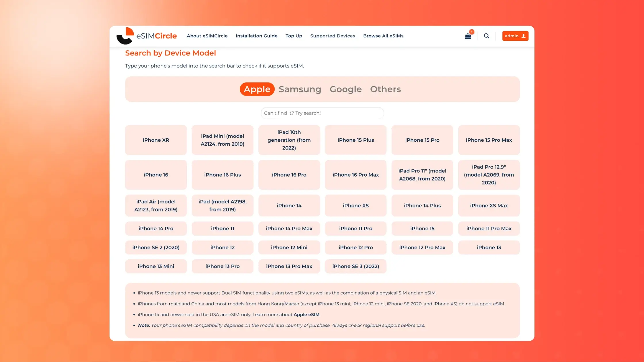The width and height of the screenshot is (644, 362).
Task: Click the Supported Devices nav link
Action: click(332, 36)
